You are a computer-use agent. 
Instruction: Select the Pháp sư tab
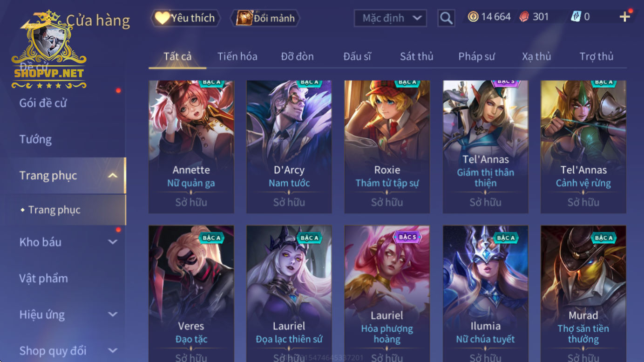476,56
